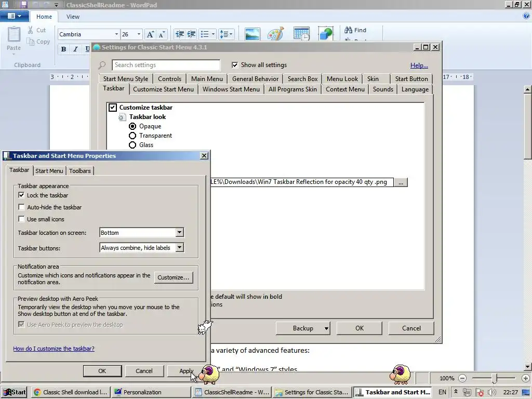
Task: Click the Paint drawing icon in WordPad
Action: (275, 34)
